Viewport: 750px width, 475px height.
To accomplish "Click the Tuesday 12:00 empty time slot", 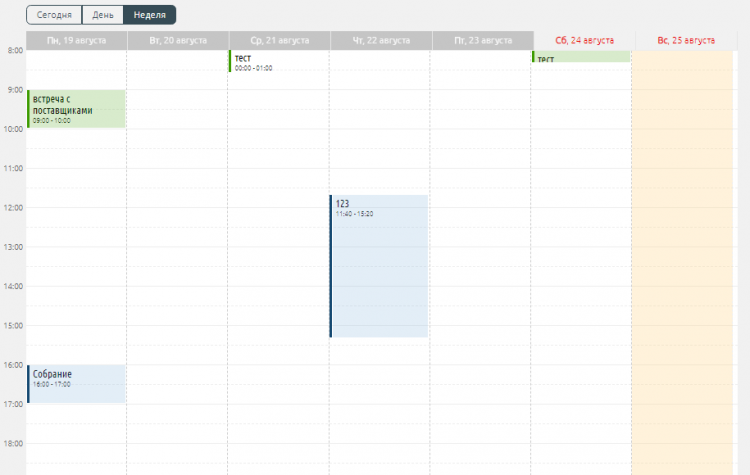I will [x=177, y=217].
